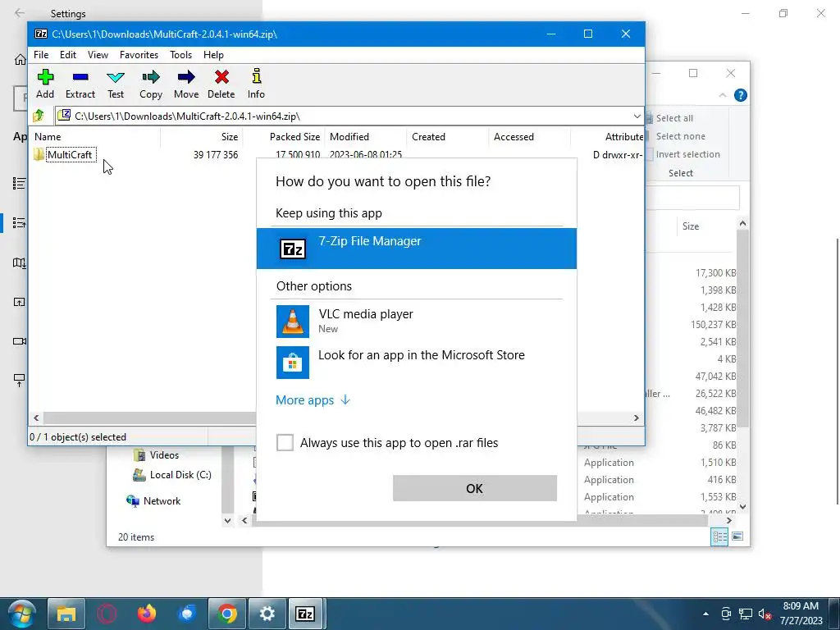Click Invert selection in Explorer
840x630 pixels.
pyautogui.click(x=687, y=154)
